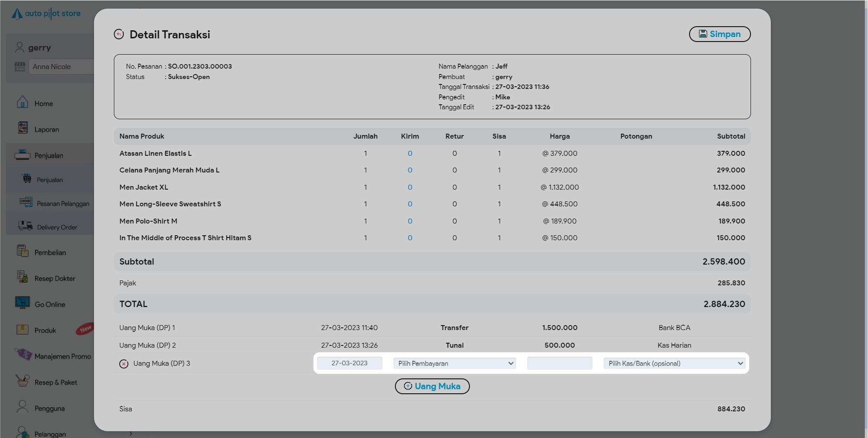Click the 27-03-2023 date field

[349, 363]
